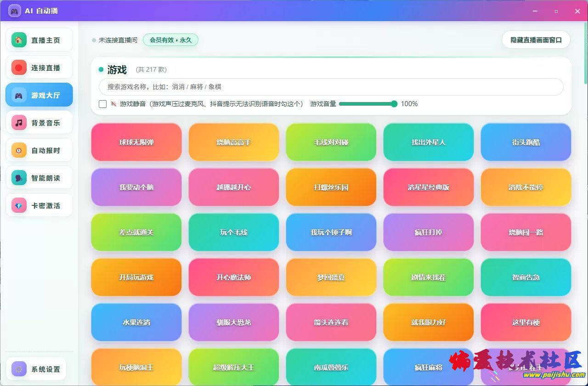This screenshot has height=386, width=588.
Task: Select the 水果连消 game tile
Action: click(x=136, y=323)
